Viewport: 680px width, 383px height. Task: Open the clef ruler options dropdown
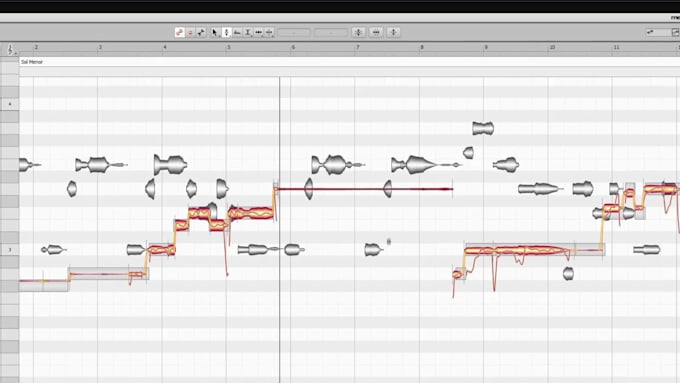coord(11,49)
